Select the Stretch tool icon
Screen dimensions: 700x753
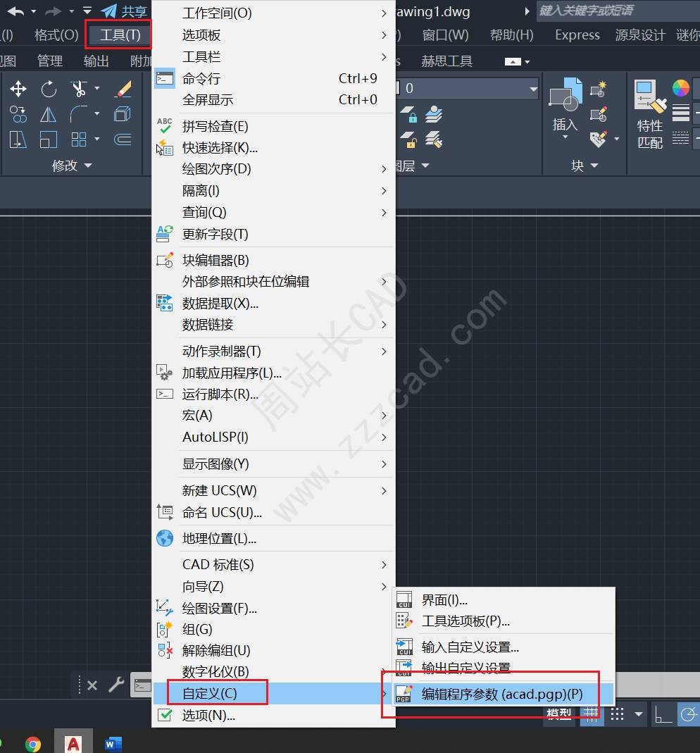(x=18, y=139)
